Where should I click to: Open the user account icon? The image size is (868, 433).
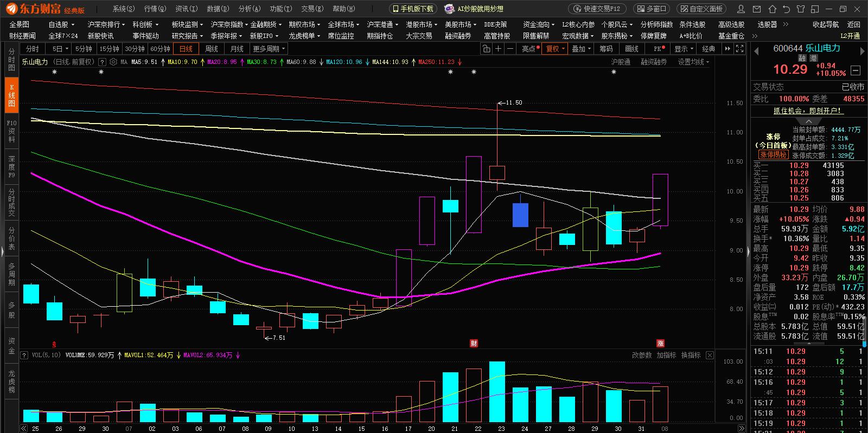(741, 9)
